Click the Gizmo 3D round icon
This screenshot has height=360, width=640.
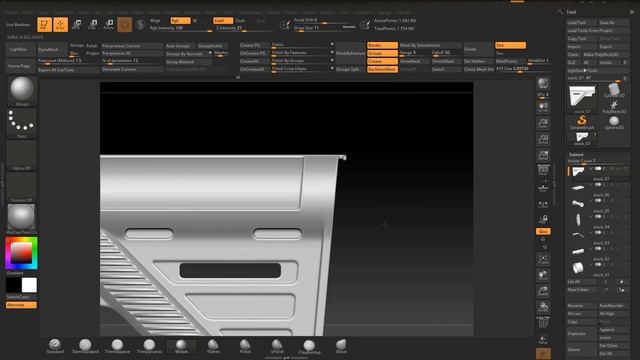(x=124, y=24)
